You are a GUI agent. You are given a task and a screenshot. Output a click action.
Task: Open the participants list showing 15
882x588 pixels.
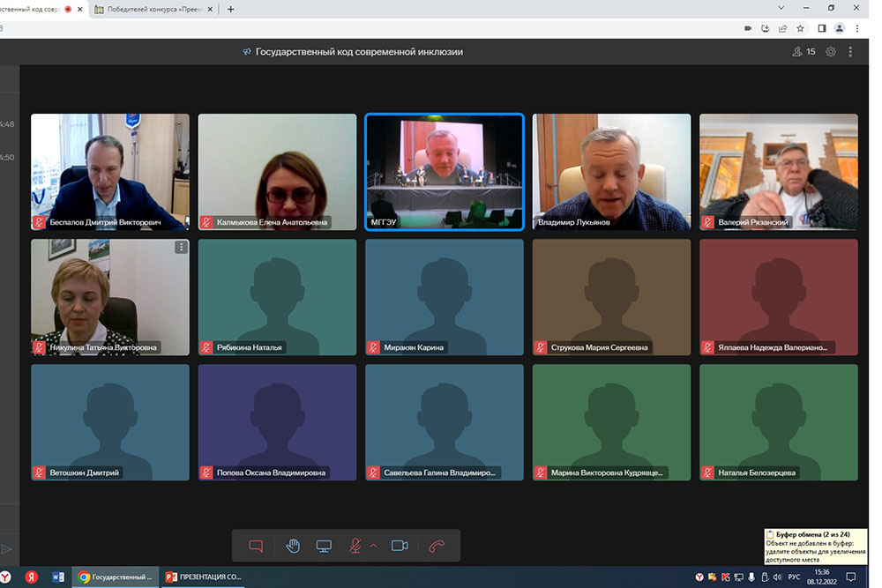pos(804,52)
